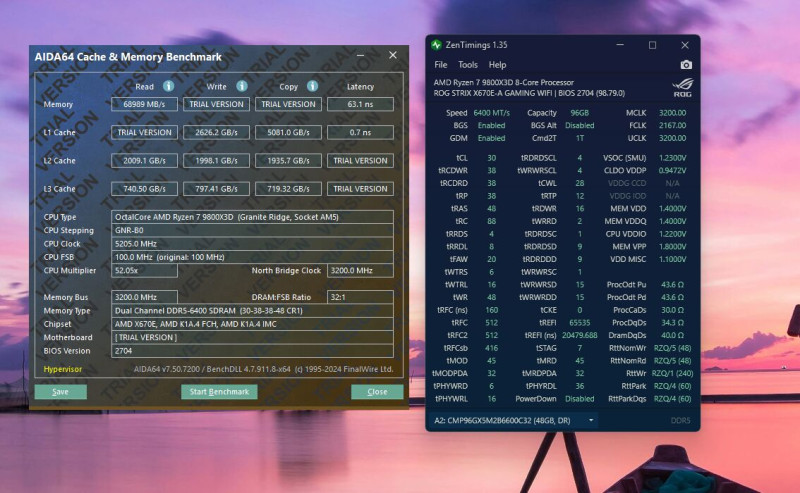This screenshot has height=493, width=800.
Task: Click the tREFI (ns) value 20479.688
Action: 580,335
